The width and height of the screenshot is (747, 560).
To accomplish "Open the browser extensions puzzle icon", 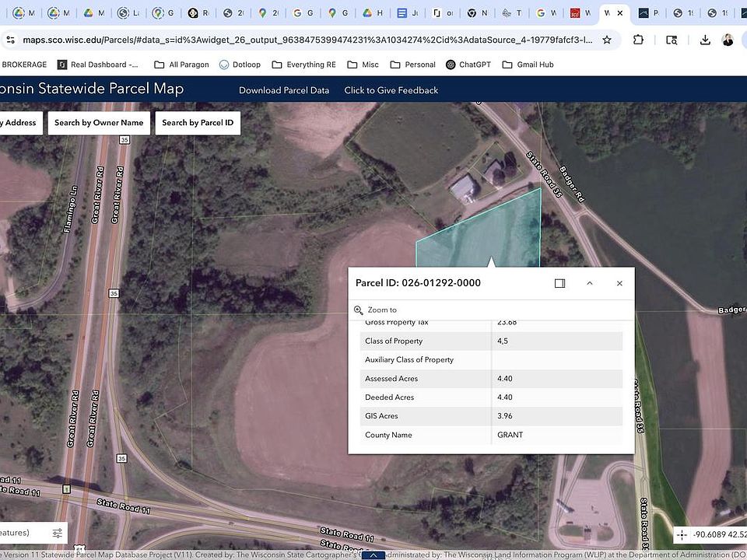I will pyautogui.click(x=639, y=40).
